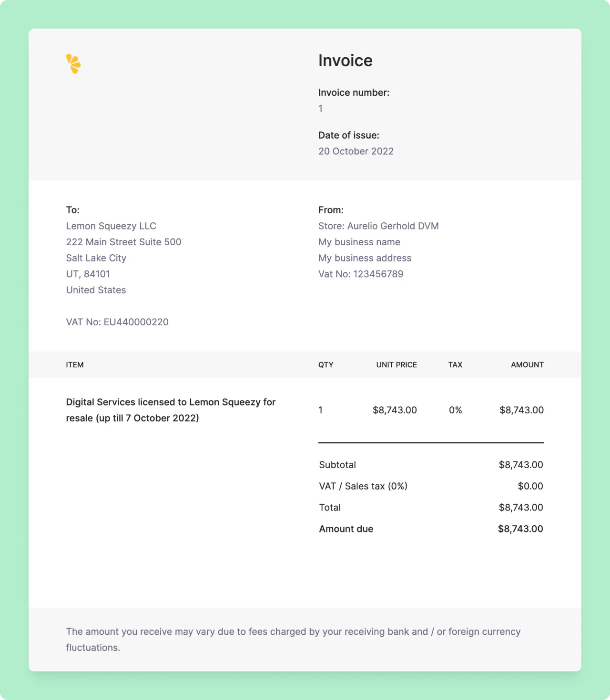The height and width of the screenshot is (700, 610).
Task: Click the 222 Main Street Suite 500 address line
Action: 123,242
